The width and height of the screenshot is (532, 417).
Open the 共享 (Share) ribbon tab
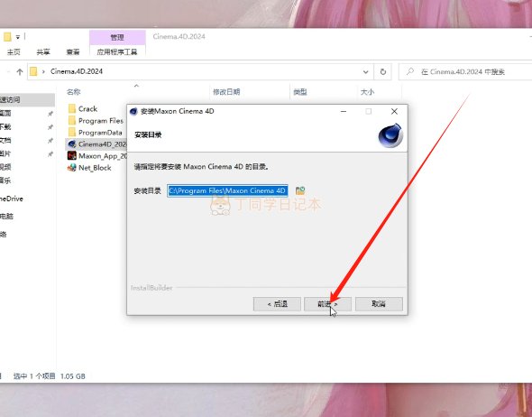click(43, 52)
